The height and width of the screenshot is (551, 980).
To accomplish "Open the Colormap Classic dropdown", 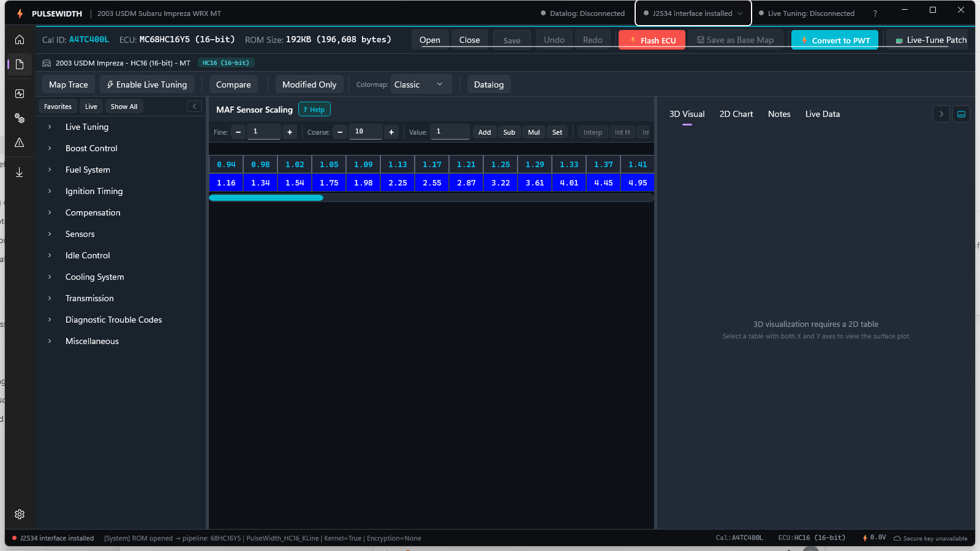I will click(x=421, y=84).
